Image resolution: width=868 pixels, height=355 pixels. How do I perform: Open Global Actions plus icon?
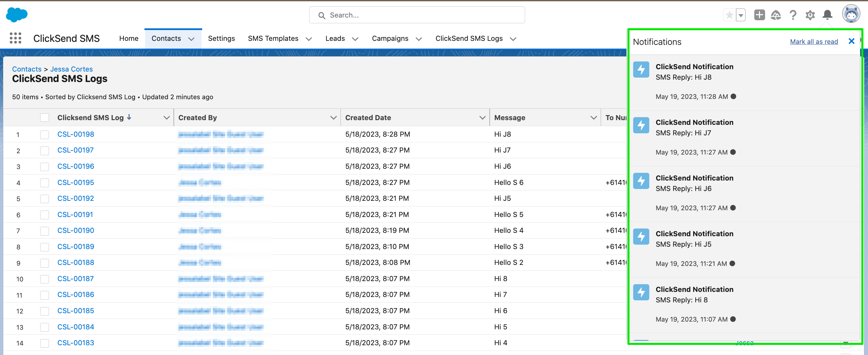[759, 15]
